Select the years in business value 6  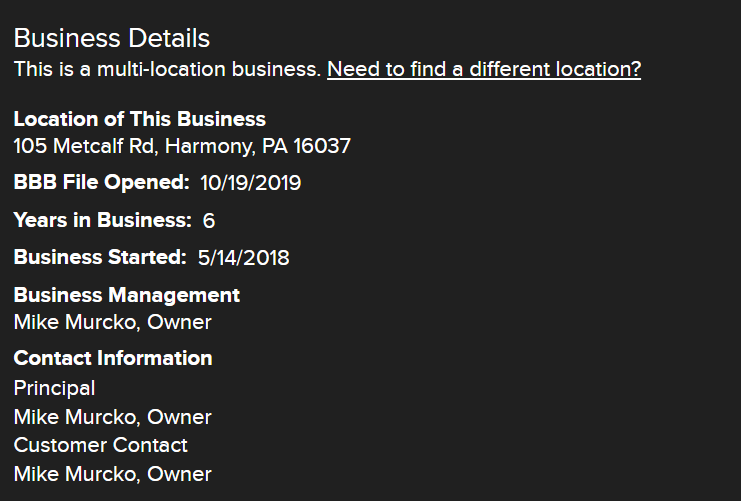tap(209, 221)
